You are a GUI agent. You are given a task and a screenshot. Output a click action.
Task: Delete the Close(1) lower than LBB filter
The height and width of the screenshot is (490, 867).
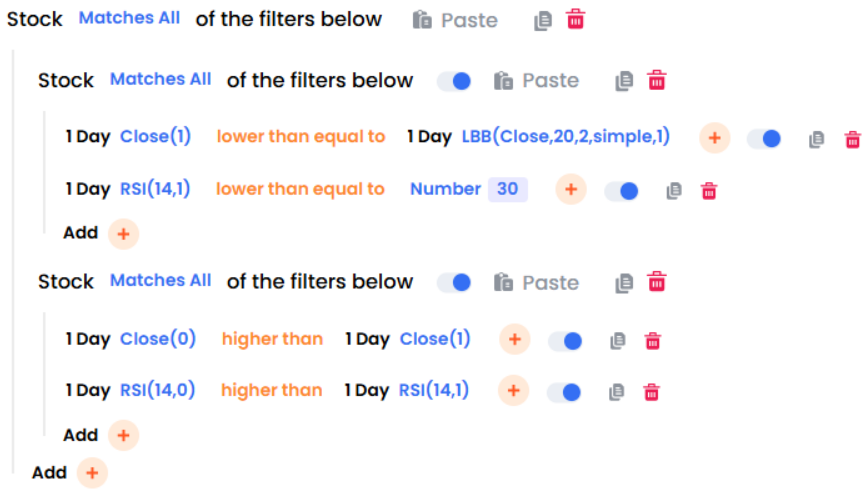click(x=852, y=140)
